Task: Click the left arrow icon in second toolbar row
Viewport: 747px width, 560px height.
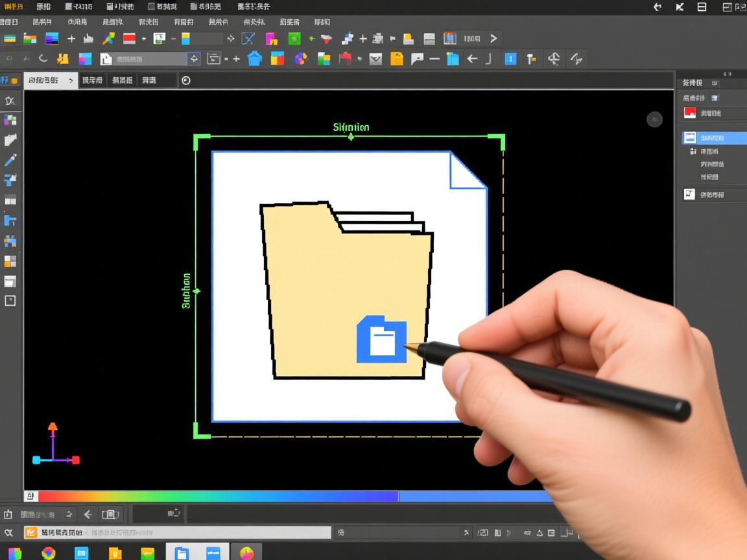Action: (x=472, y=59)
